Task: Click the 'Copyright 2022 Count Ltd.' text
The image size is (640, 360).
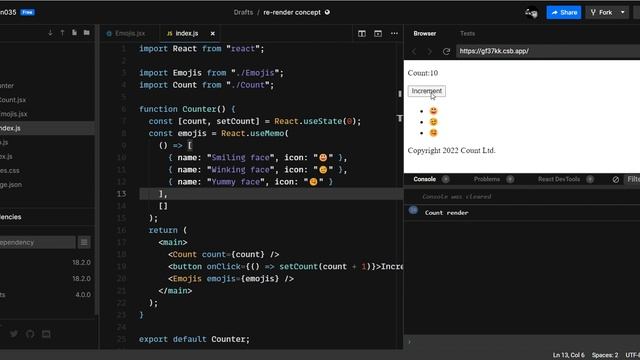Action: coord(451,151)
